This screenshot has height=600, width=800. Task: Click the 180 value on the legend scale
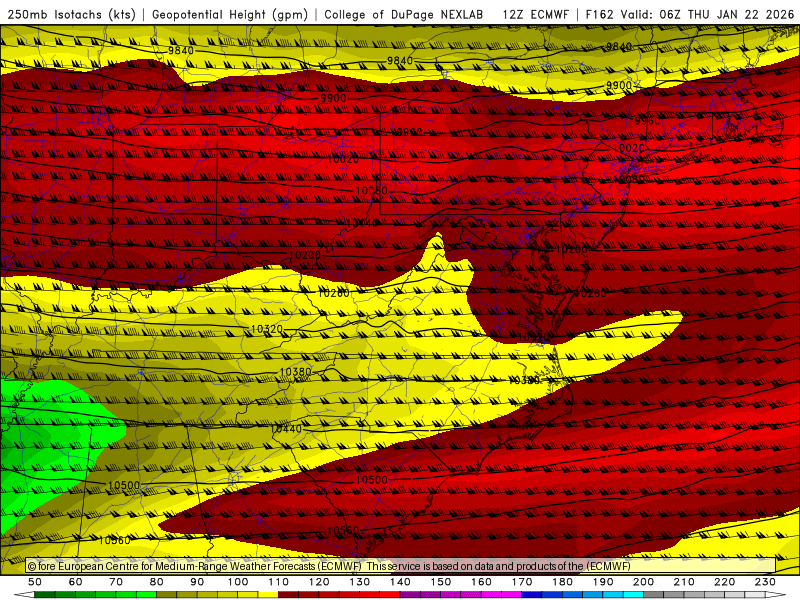coord(562,582)
